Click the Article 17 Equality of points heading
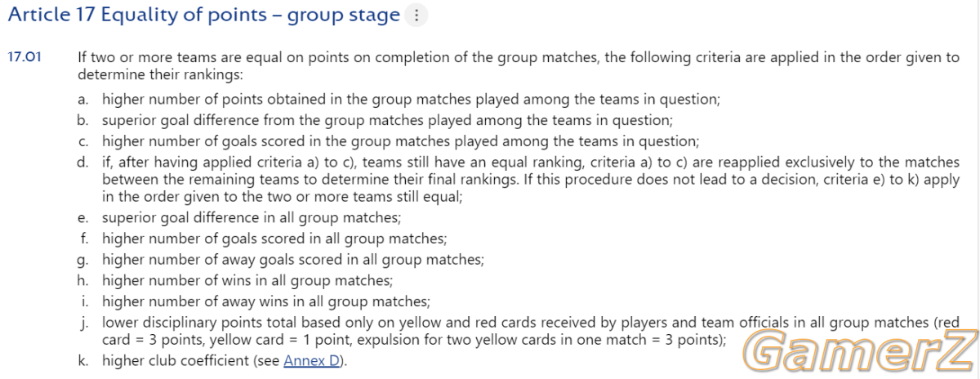This screenshot has height=379, width=980. [x=203, y=15]
